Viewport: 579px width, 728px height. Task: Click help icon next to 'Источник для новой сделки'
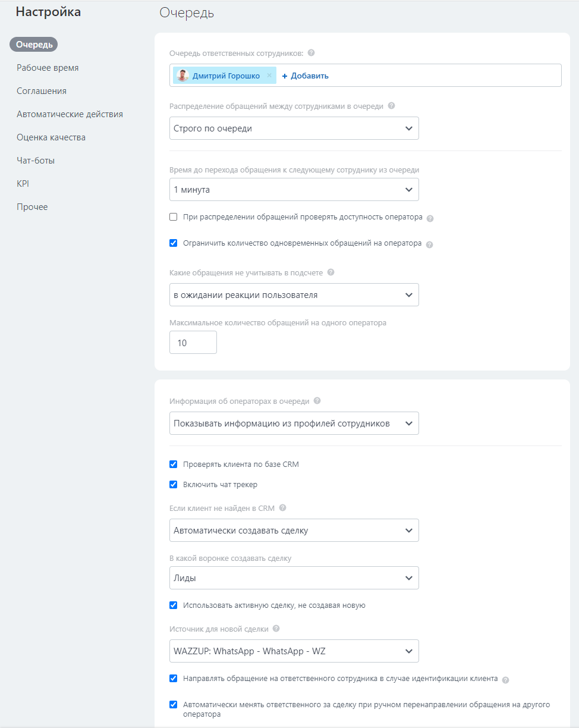pyautogui.click(x=276, y=629)
